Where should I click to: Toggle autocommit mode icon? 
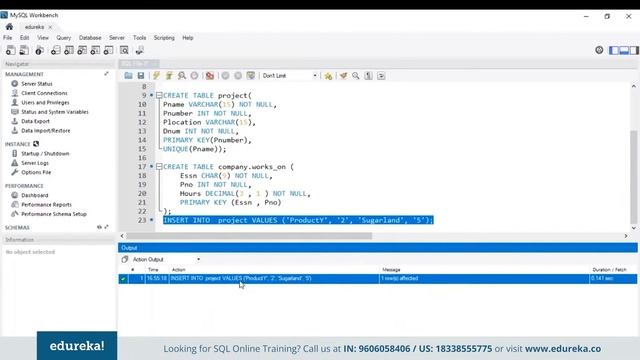coord(251,76)
